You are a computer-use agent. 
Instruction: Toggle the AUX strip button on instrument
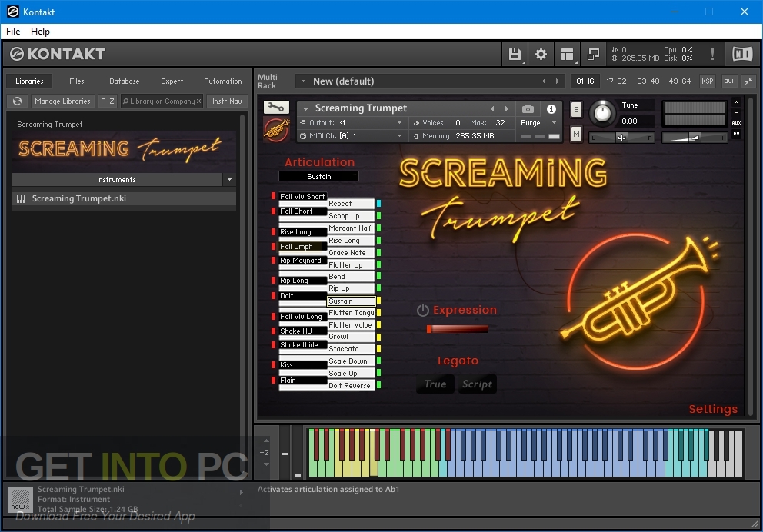click(x=736, y=123)
